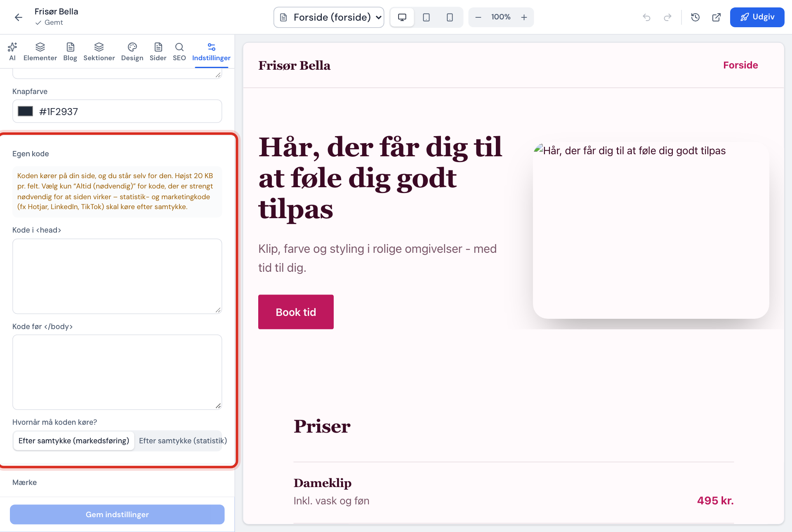This screenshot has height=532, width=792.
Task: Select Efter samtykke (statistik) option
Action: point(183,441)
